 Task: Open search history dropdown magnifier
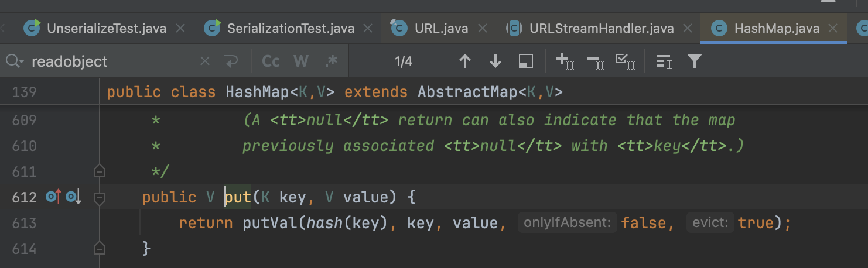pyautogui.click(x=15, y=61)
